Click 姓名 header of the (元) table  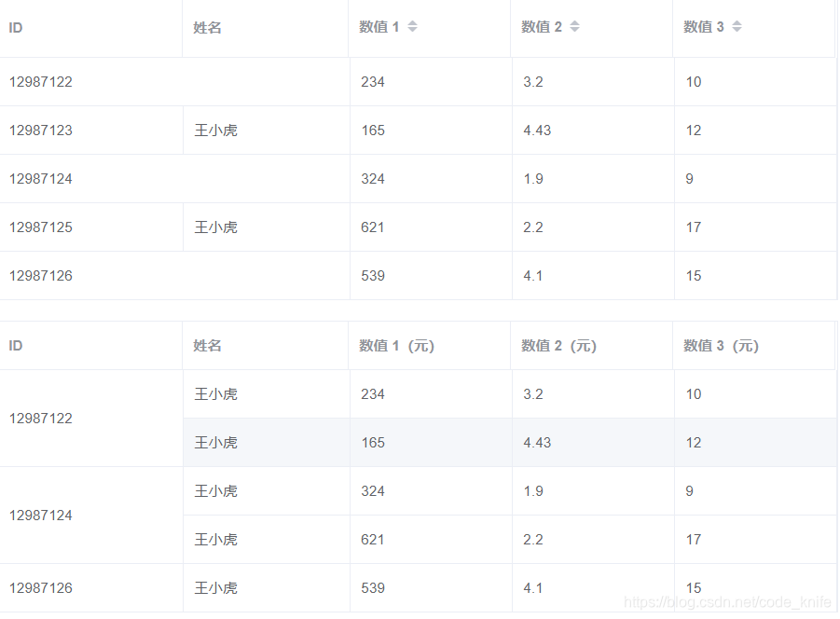click(207, 345)
